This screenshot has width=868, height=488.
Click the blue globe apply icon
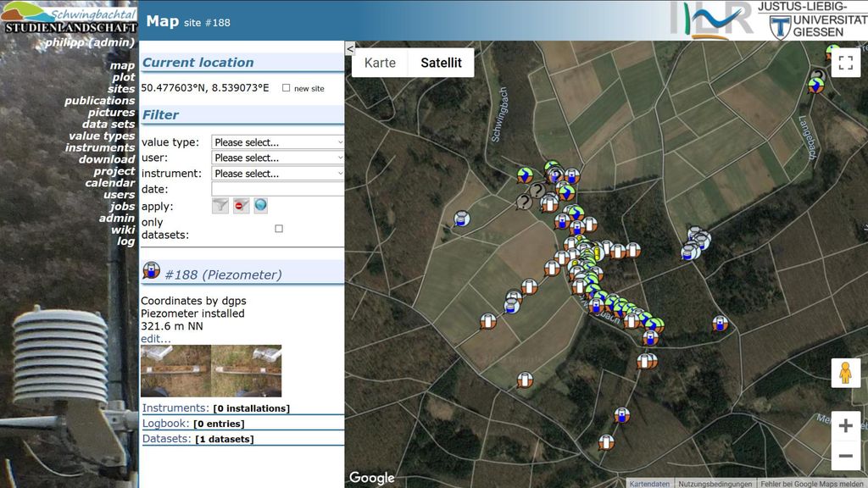(x=261, y=206)
